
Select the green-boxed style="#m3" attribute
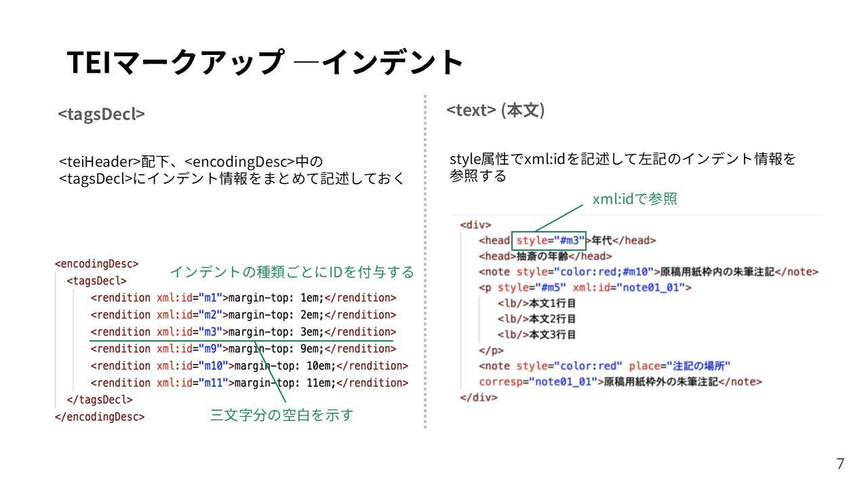pos(549,240)
